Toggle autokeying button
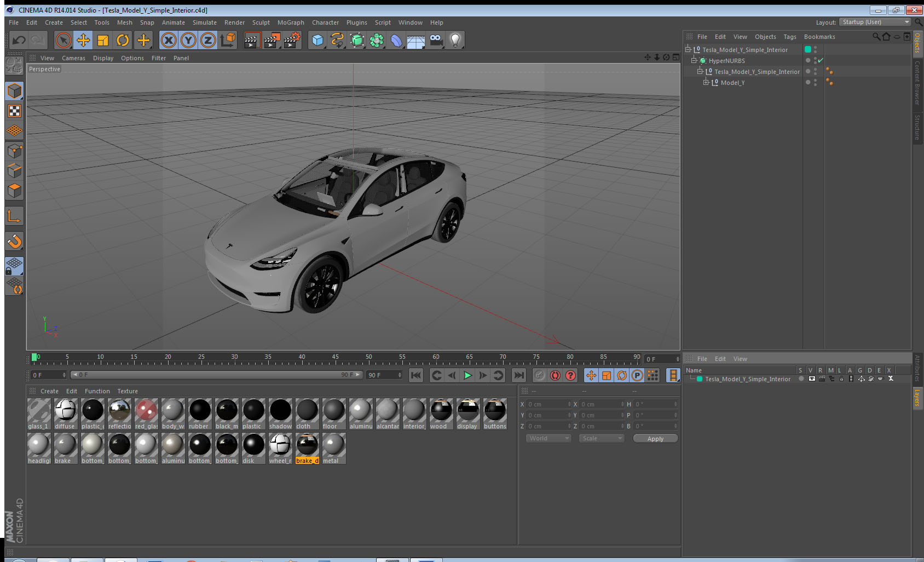Screen dimensions: 924x562 pyautogui.click(x=555, y=375)
